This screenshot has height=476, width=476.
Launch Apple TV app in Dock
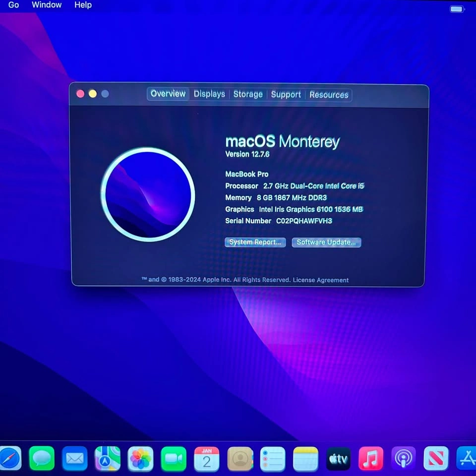(338, 458)
